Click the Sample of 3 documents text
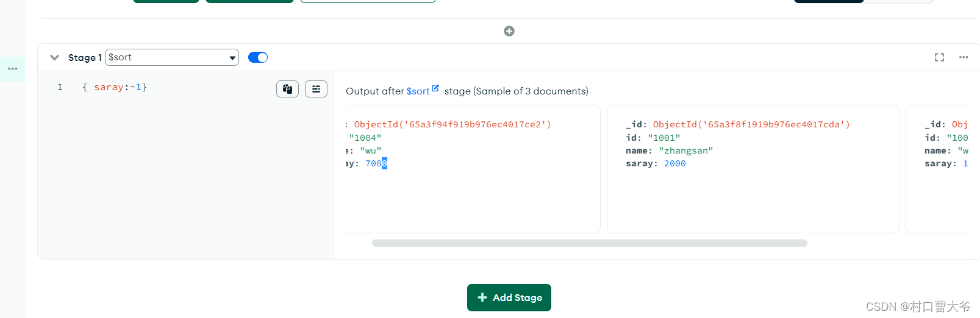This screenshot has width=980, height=318. click(531, 91)
